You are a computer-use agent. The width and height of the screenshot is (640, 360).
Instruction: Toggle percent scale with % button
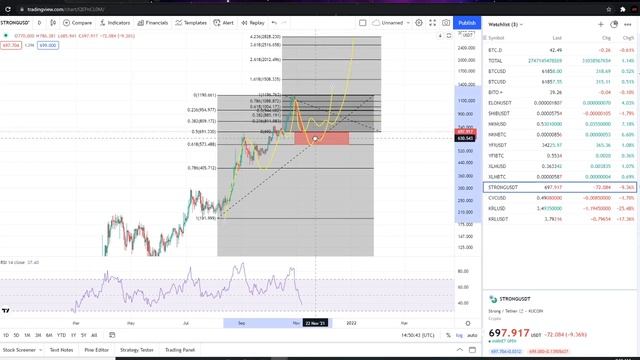[448, 335]
